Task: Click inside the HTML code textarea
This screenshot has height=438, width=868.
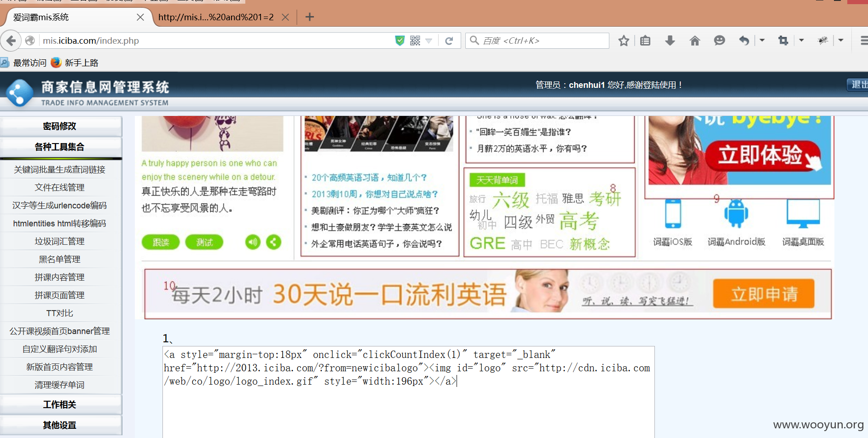Action: pos(409,391)
